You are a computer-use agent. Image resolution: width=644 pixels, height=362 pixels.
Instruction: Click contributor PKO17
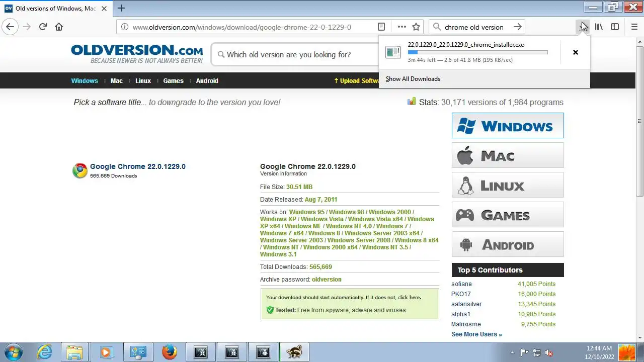461,294
